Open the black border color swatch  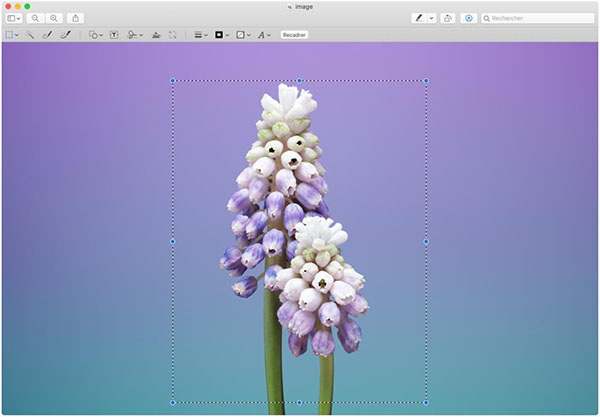coord(221,35)
